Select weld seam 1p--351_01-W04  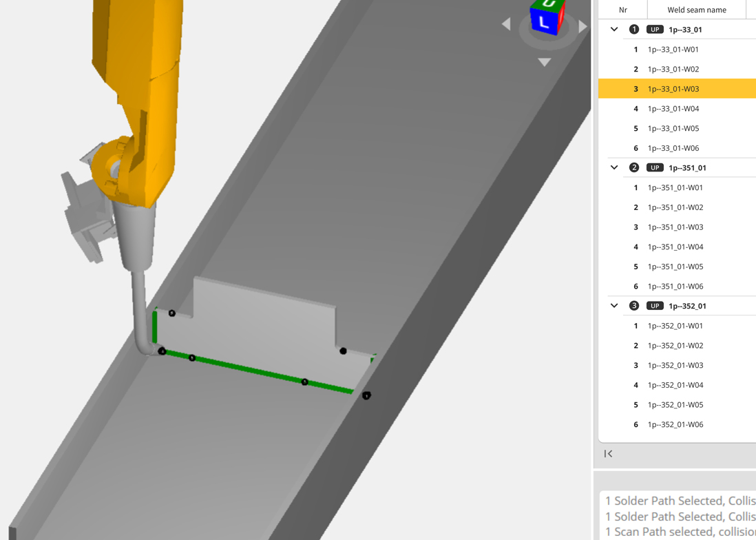click(x=675, y=247)
